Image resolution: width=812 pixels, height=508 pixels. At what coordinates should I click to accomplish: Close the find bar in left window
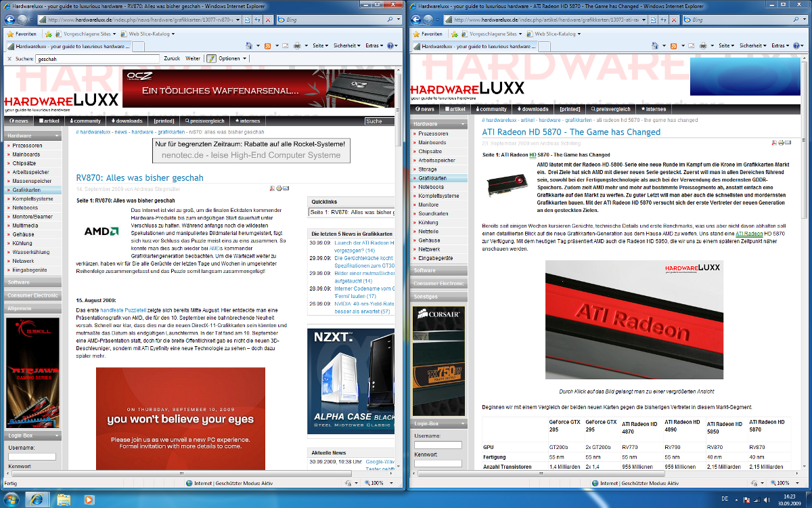(x=9, y=59)
